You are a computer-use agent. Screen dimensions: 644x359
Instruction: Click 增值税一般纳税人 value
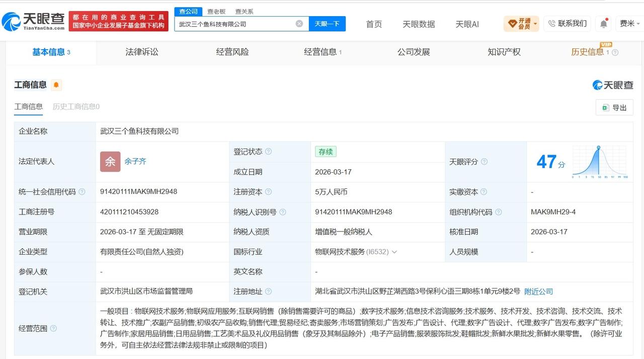344,232
